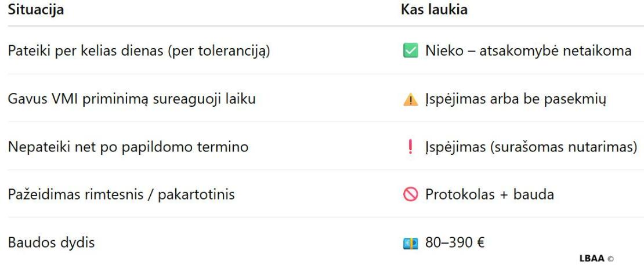Screen dimensions: 644x268
Task: Select the "Pateiki per kelias dienas" row text
Action: click(140, 52)
